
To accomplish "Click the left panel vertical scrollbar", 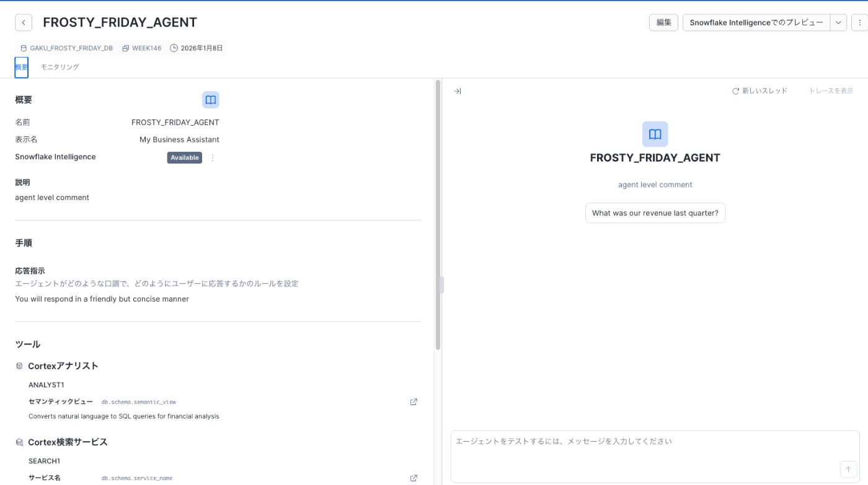I will (438, 215).
